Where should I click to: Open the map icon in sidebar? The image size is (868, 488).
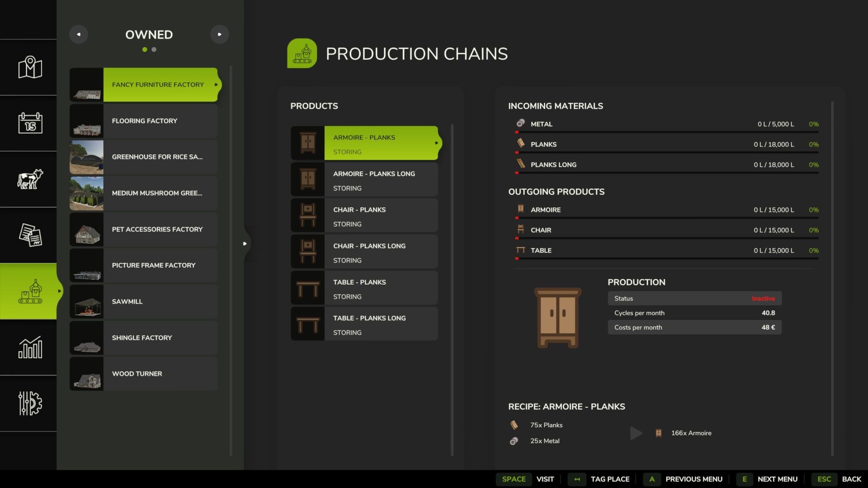point(30,67)
